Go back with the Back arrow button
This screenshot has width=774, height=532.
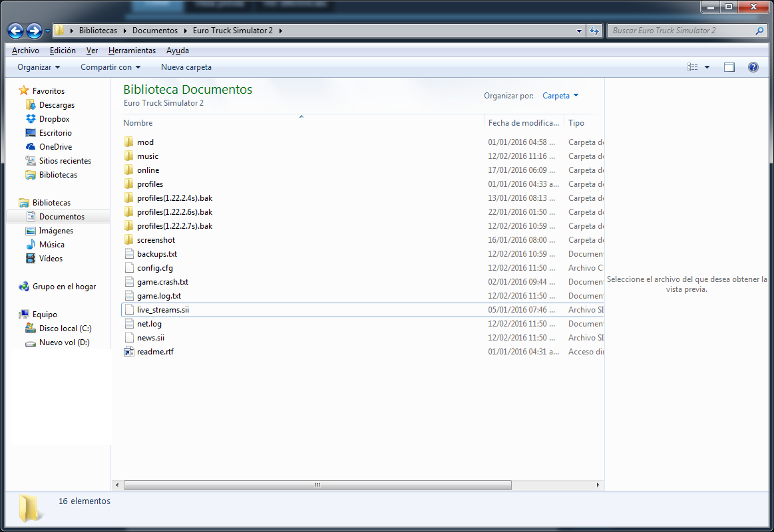[16, 31]
